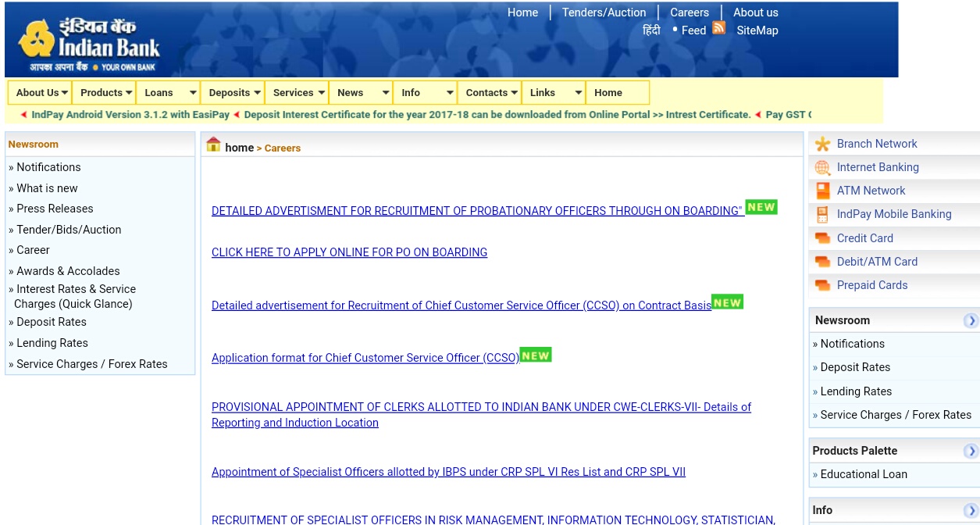
Task: Click the IndPay Mobile Banking icon
Action: tap(822, 214)
